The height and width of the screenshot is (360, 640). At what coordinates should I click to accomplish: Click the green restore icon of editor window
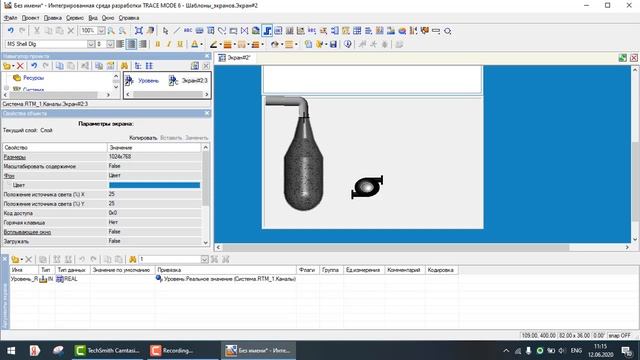point(622,58)
